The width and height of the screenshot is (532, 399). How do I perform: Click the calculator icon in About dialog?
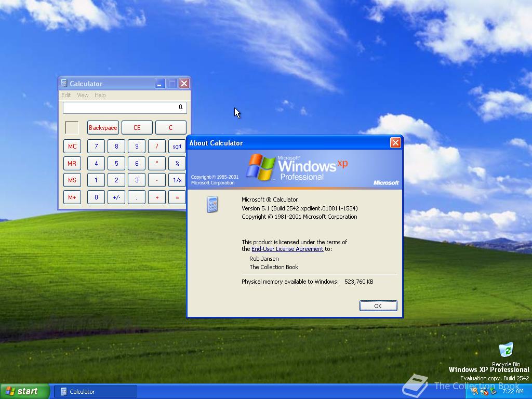tap(212, 204)
